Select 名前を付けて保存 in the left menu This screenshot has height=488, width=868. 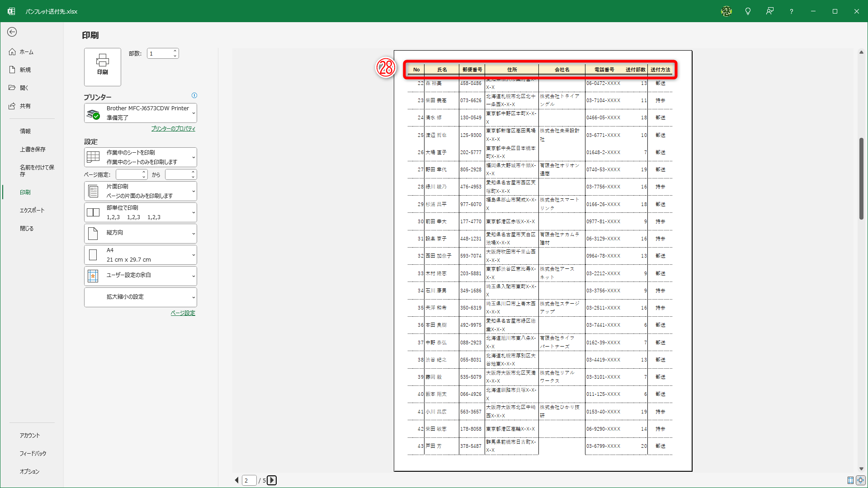(37, 170)
